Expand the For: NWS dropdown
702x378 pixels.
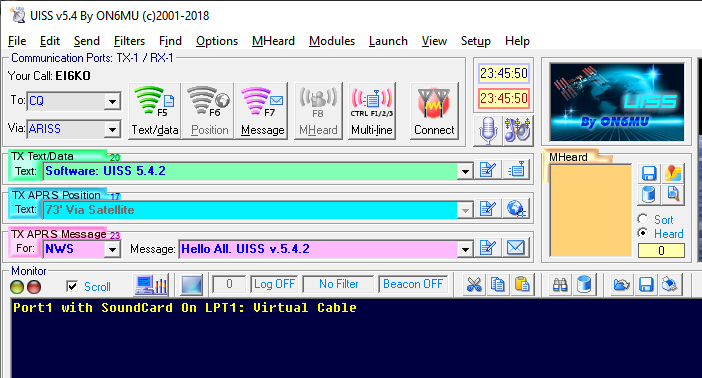pos(112,249)
